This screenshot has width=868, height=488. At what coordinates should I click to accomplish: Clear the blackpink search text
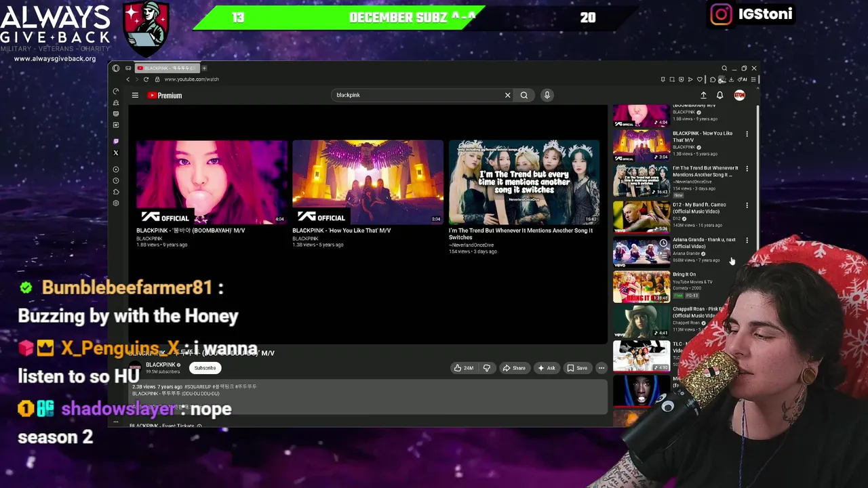pyautogui.click(x=507, y=95)
